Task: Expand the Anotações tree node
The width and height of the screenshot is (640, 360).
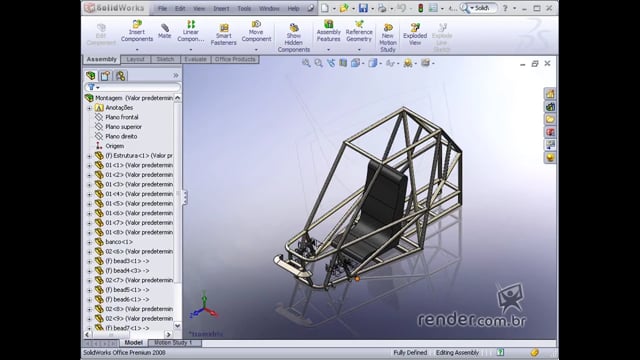Action: (89, 108)
